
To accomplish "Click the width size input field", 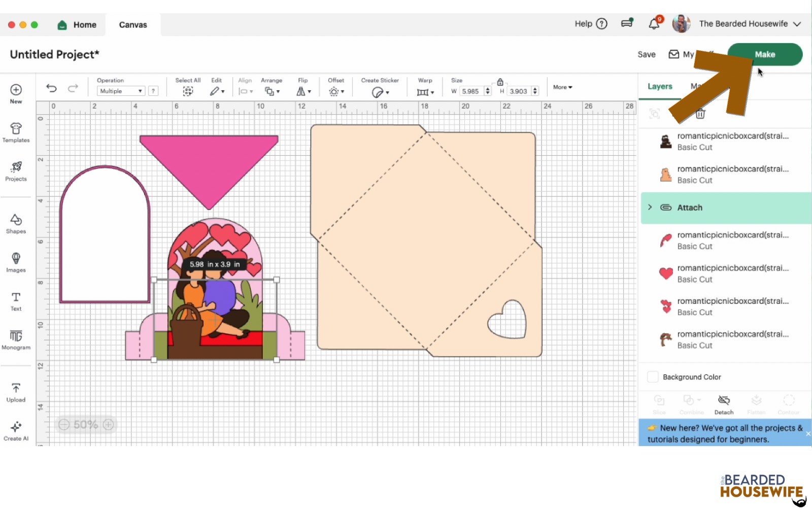I will (x=471, y=91).
